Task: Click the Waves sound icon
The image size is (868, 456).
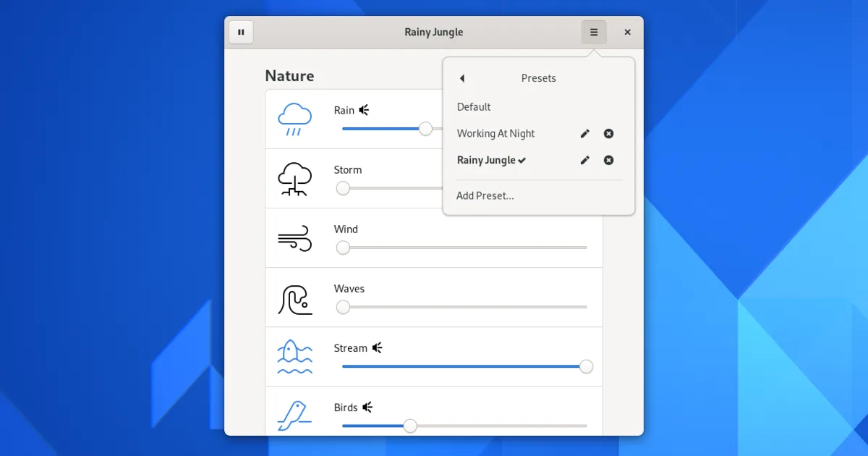Action: pyautogui.click(x=294, y=298)
